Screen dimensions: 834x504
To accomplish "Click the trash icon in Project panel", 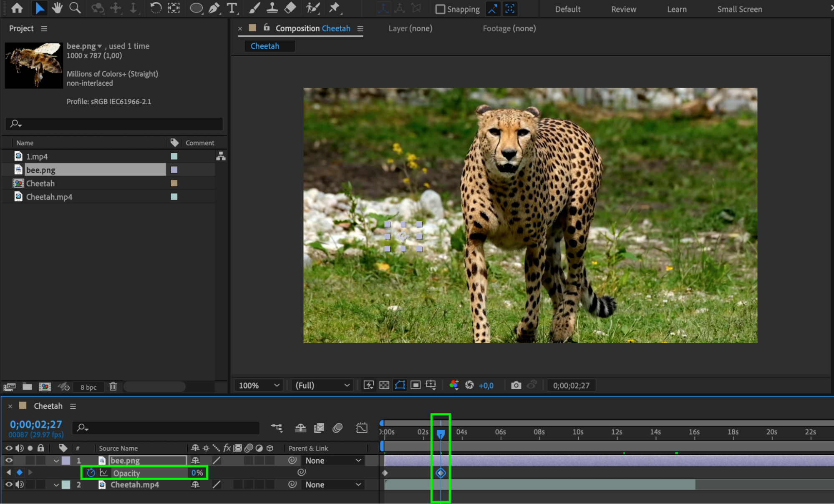I will pyautogui.click(x=113, y=386).
